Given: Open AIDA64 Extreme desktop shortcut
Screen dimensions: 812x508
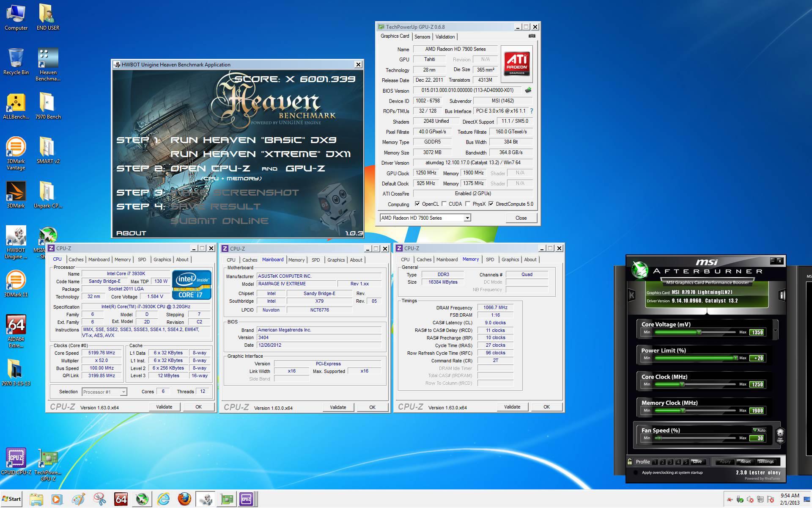Looking at the screenshot, I should tap(16, 331).
